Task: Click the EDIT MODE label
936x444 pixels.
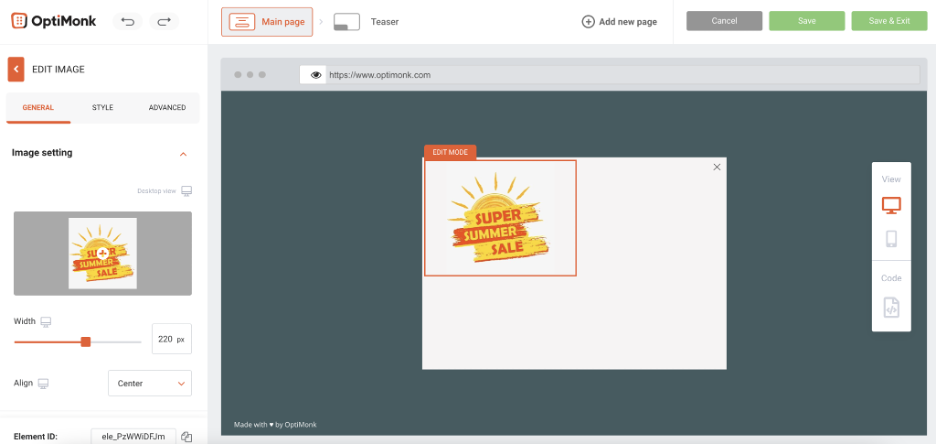Action: pos(450,152)
